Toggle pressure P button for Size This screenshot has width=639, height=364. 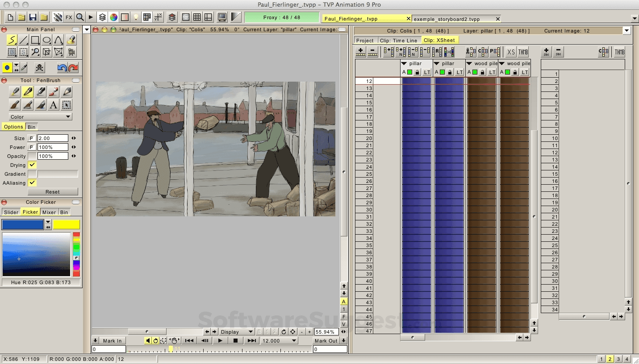[x=31, y=138]
